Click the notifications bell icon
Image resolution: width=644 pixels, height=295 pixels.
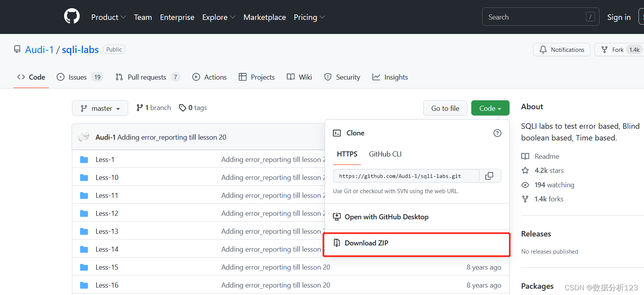pos(543,50)
